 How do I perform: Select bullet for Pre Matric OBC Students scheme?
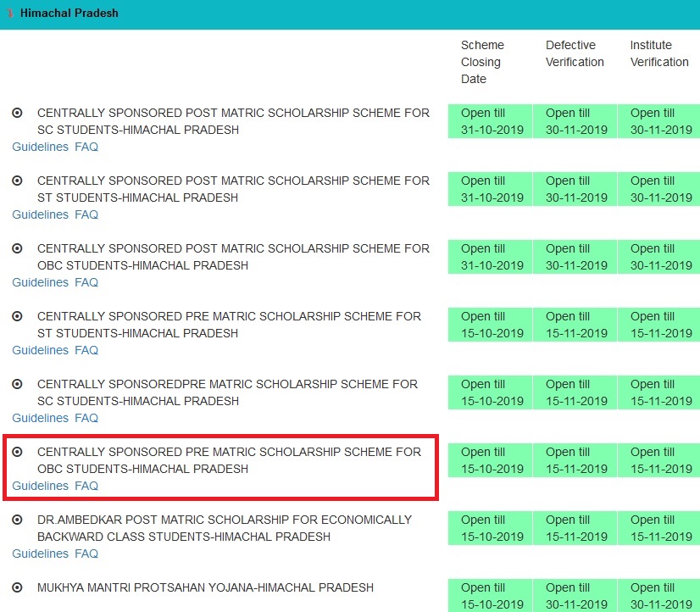tap(17, 452)
